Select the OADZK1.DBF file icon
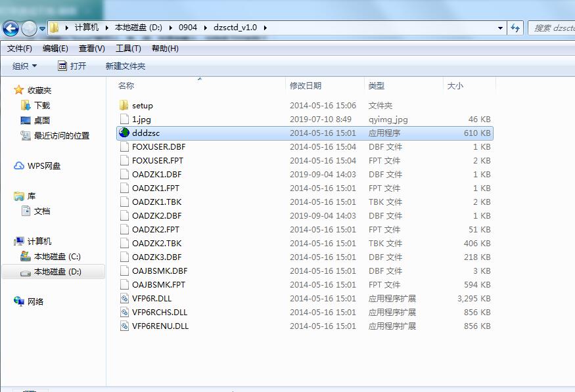 [124, 174]
